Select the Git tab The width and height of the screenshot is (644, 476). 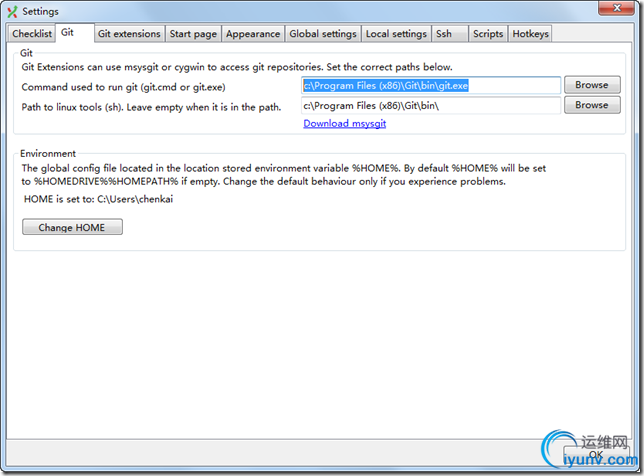pos(74,32)
